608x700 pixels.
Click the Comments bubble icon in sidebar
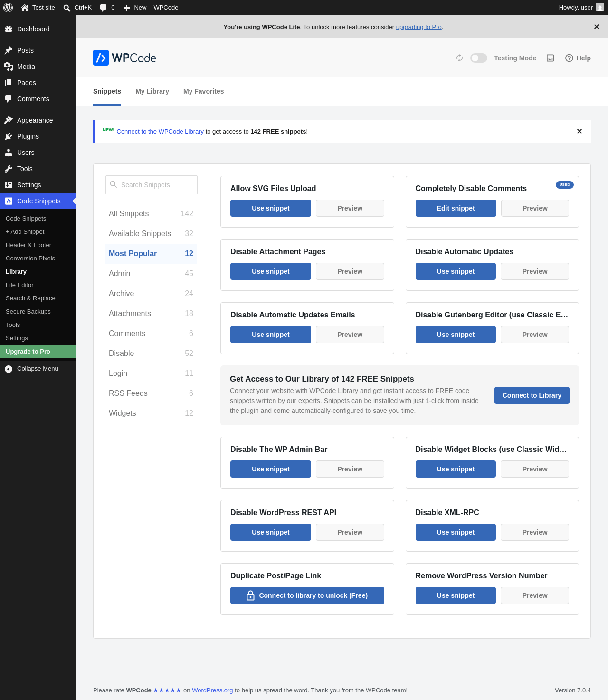9,99
